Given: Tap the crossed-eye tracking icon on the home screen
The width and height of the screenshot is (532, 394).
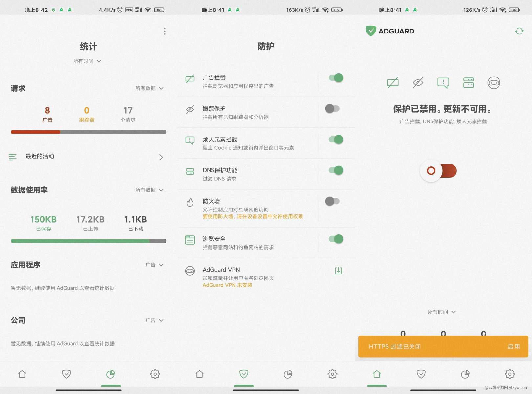Looking at the screenshot, I should [418, 83].
